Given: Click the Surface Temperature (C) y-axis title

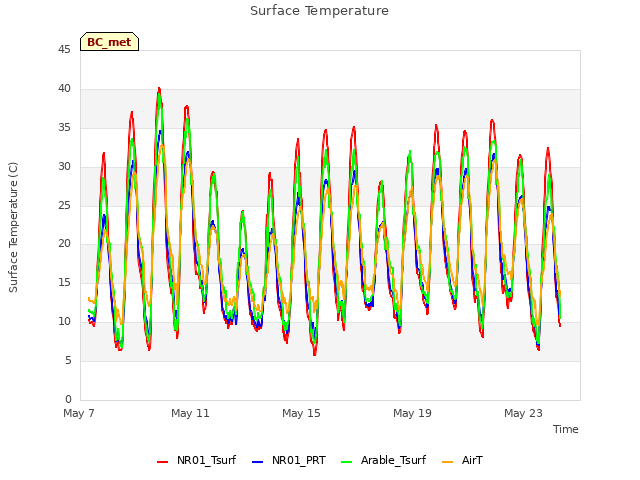Looking at the screenshot, I should (13, 227).
